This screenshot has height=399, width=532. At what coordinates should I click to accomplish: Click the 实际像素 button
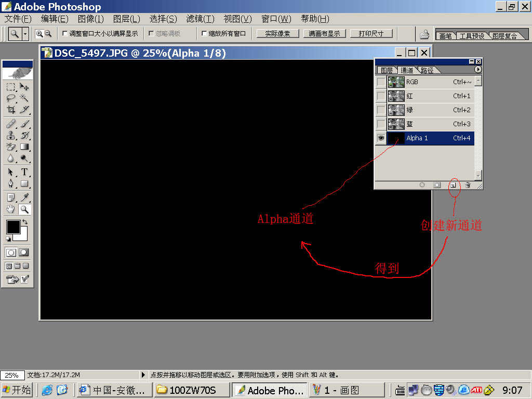coord(277,34)
